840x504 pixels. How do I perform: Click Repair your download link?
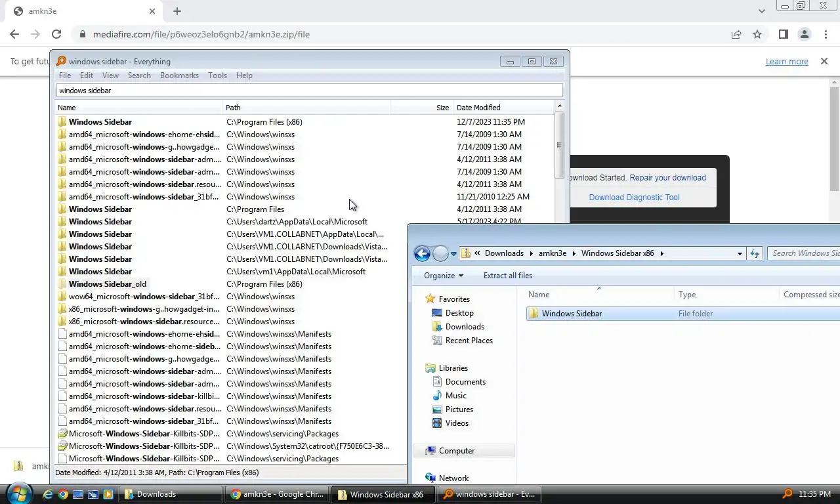(x=667, y=178)
